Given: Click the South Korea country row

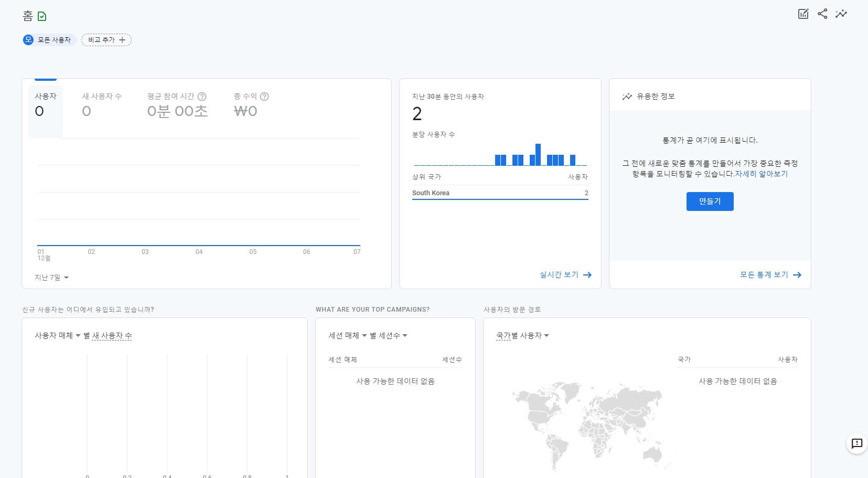Looking at the screenshot, I should (x=500, y=193).
